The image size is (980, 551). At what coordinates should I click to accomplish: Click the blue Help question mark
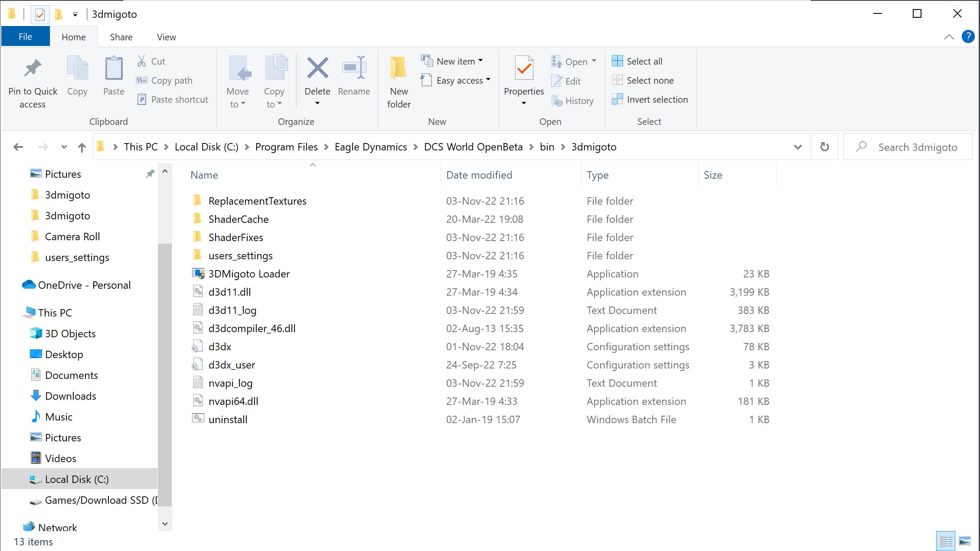968,37
